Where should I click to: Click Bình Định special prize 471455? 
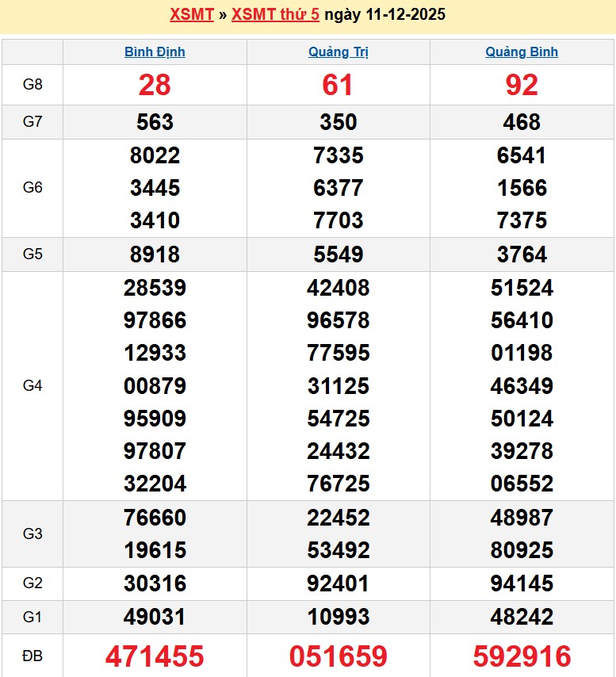pos(155,656)
